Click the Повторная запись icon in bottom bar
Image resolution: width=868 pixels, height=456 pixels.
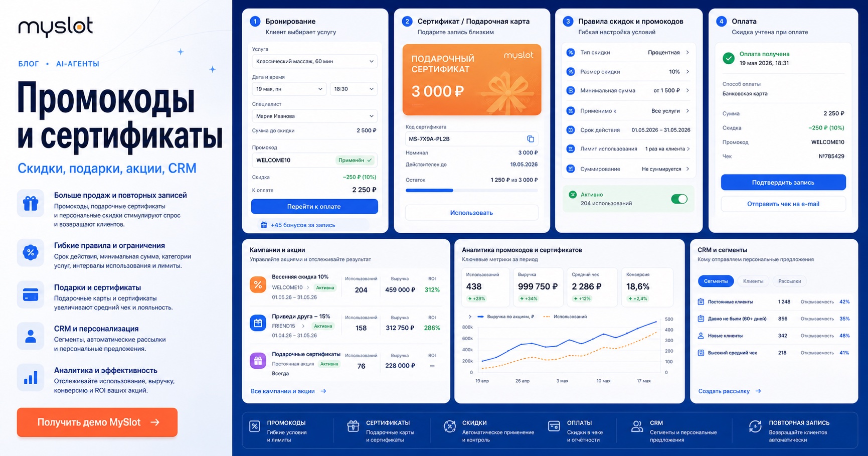tap(755, 426)
